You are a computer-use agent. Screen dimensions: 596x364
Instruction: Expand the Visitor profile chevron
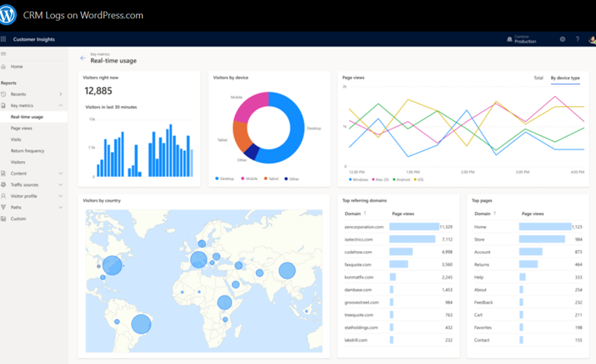(x=60, y=196)
